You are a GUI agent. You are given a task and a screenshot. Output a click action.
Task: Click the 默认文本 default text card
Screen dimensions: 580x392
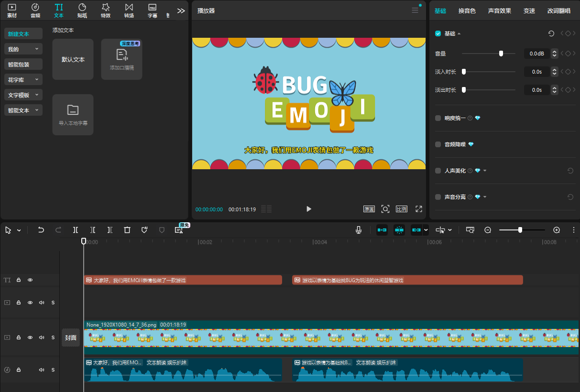click(73, 60)
